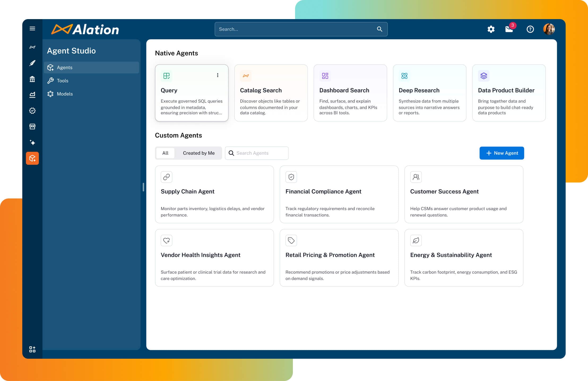Select the All agents filter

(165, 153)
